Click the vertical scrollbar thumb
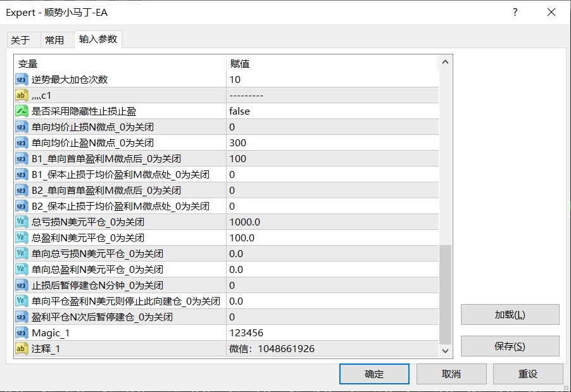 click(x=445, y=294)
